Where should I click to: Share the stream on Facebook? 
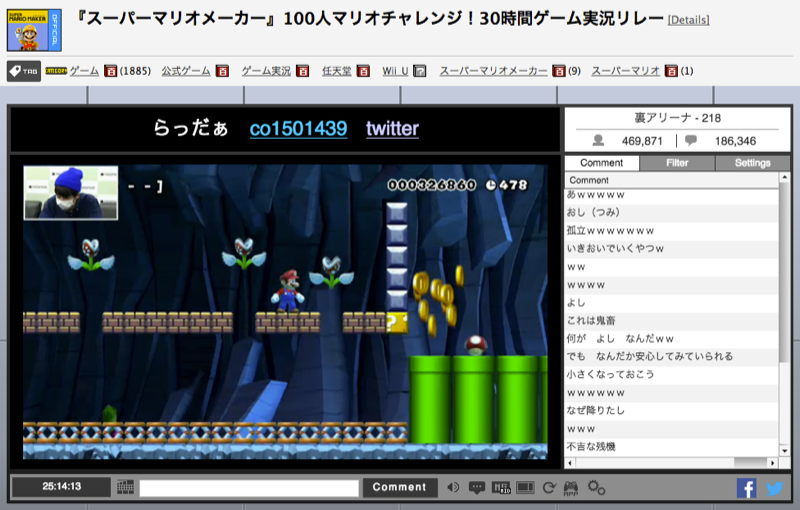tap(746, 488)
